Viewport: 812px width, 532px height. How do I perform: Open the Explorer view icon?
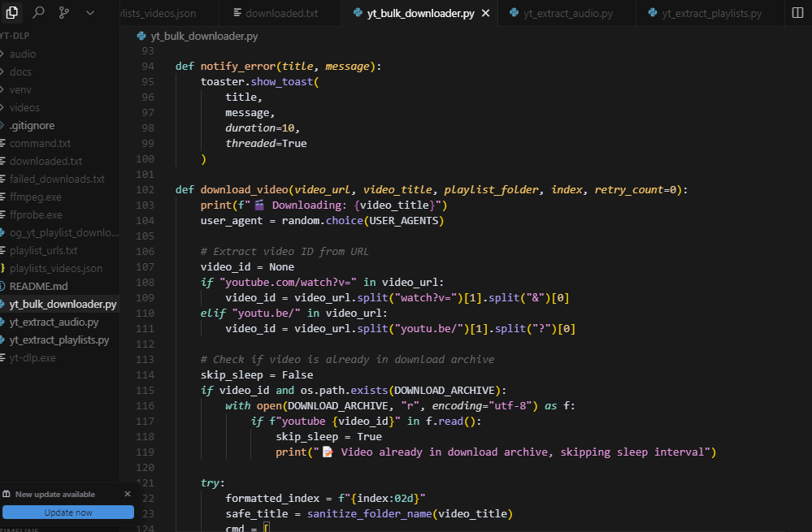click(11, 12)
